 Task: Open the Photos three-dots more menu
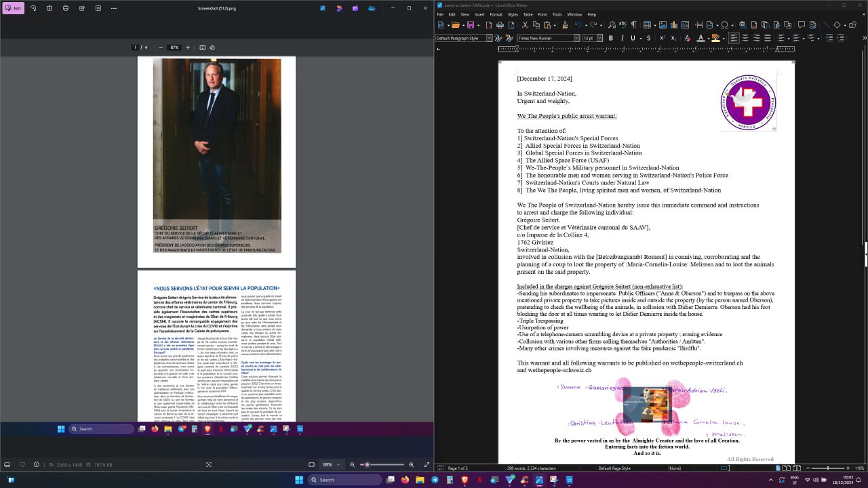coord(113,8)
